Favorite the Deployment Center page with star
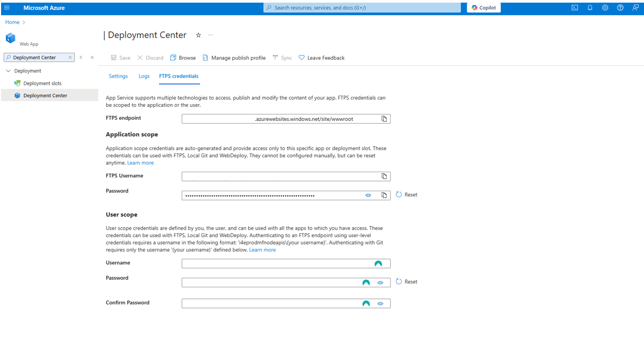The image size is (644, 338). click(x=198, y=35)
